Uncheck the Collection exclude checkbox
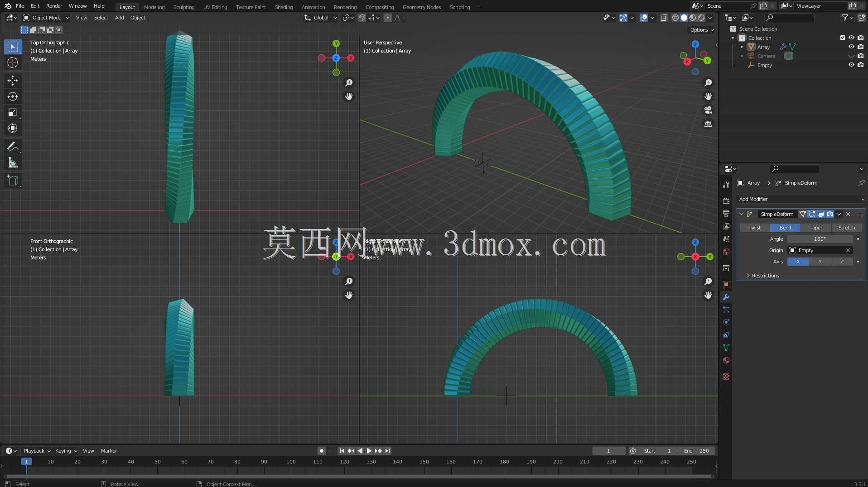868x487 pixels. [x=843, y=38]
